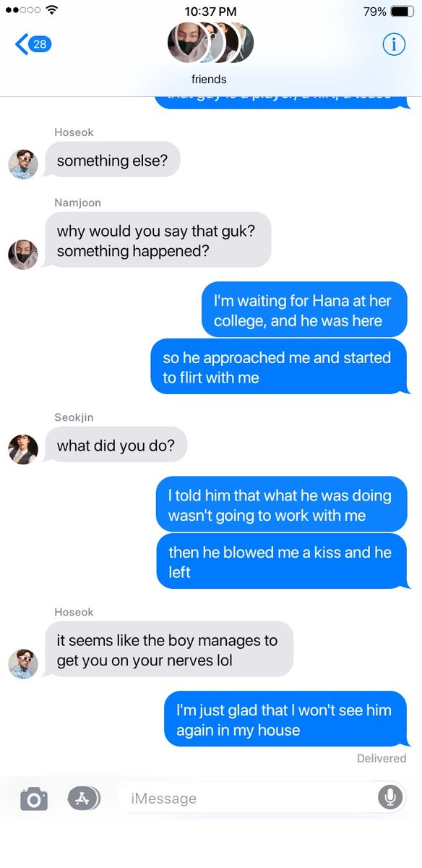Viewport: 422px width, 868px height.
Task: Tap the 'I'm waiting for Hana' bubble
Action: point(304,310)
